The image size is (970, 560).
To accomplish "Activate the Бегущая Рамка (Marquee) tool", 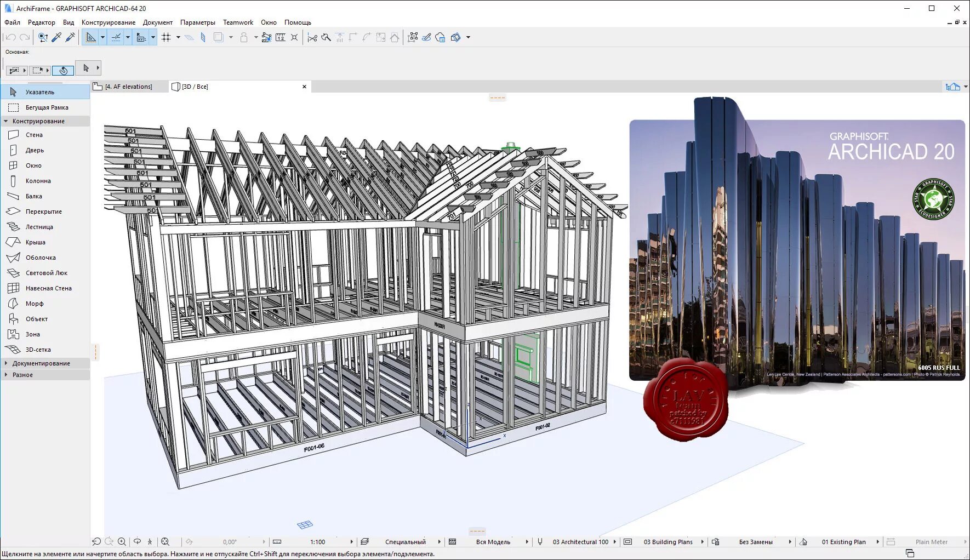I will (x=45, y=107).
